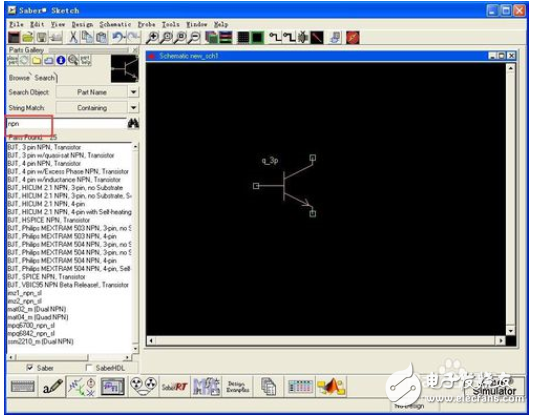Image resolution: width=533 pixels, height=415 pixels.
Task: Click the blue info icon in Parts Gallery
Action: pyautogui.click(x=61, y=60)
